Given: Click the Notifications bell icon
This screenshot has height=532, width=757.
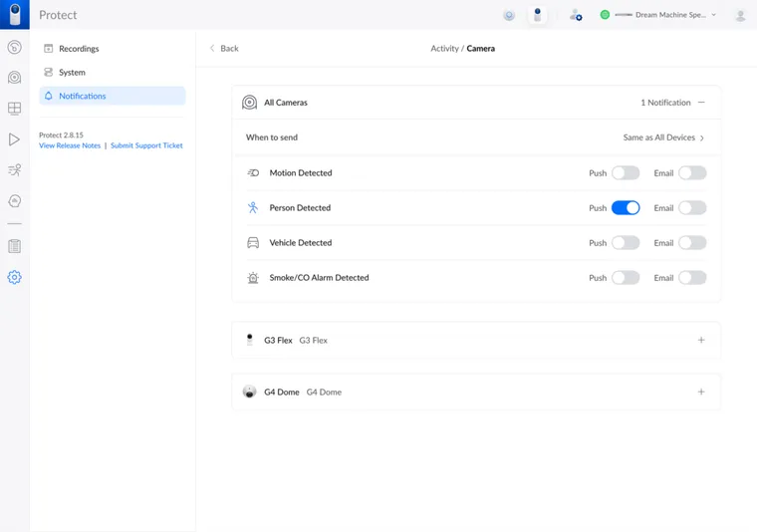Looking at the screenshot, I should tap(48, 96).
